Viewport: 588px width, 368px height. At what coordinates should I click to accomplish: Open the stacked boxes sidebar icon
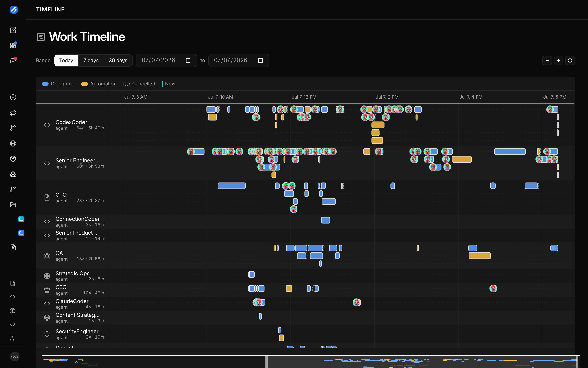pyautogui.click(x=13, y=174)
